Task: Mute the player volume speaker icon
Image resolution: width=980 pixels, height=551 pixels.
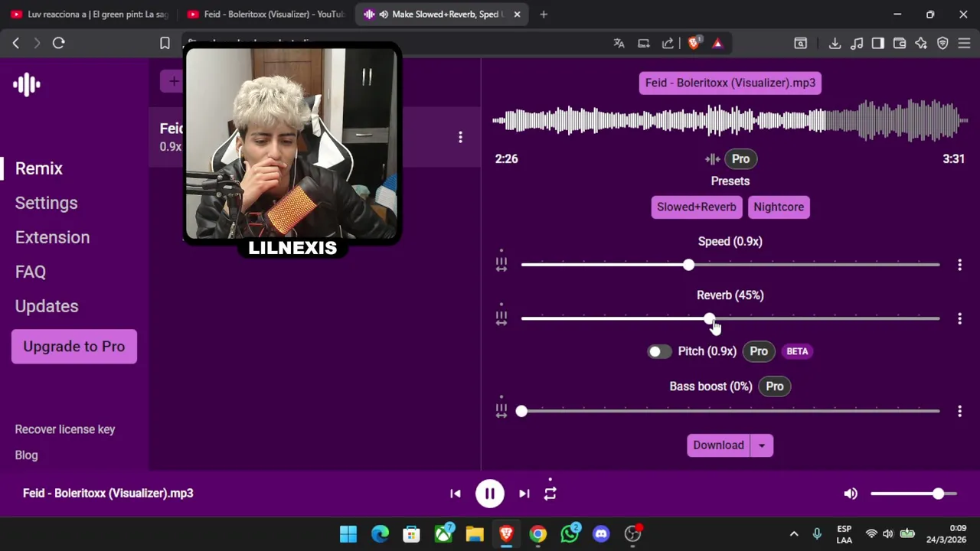Action: click(x=851, y=494)
